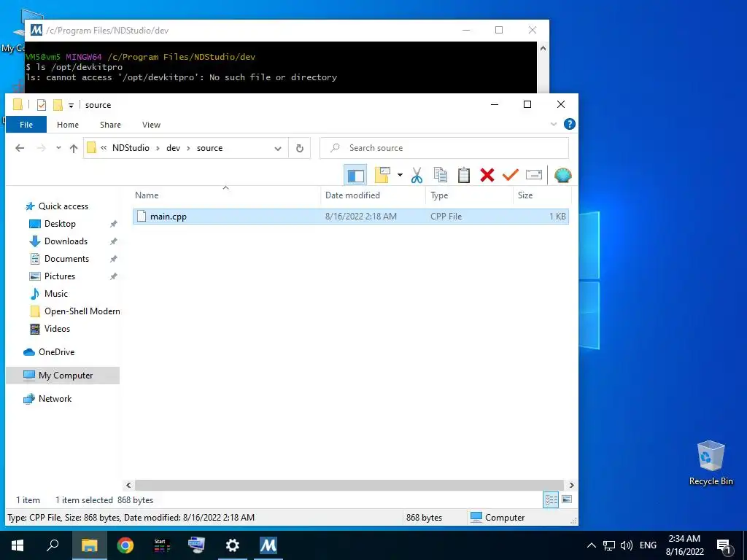747x560 pixels.
Task: Open Explorer help question mark icon
Action: tap(569, 124)
